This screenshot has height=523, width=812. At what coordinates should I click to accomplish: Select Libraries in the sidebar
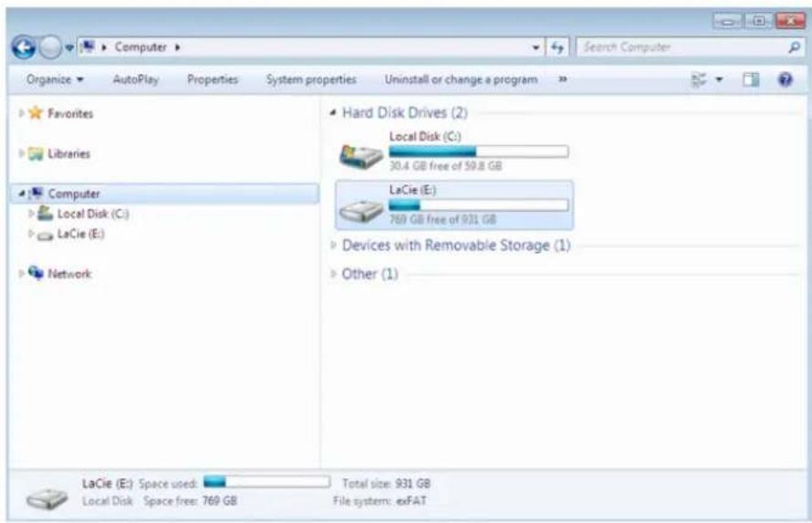click(68, 153)
